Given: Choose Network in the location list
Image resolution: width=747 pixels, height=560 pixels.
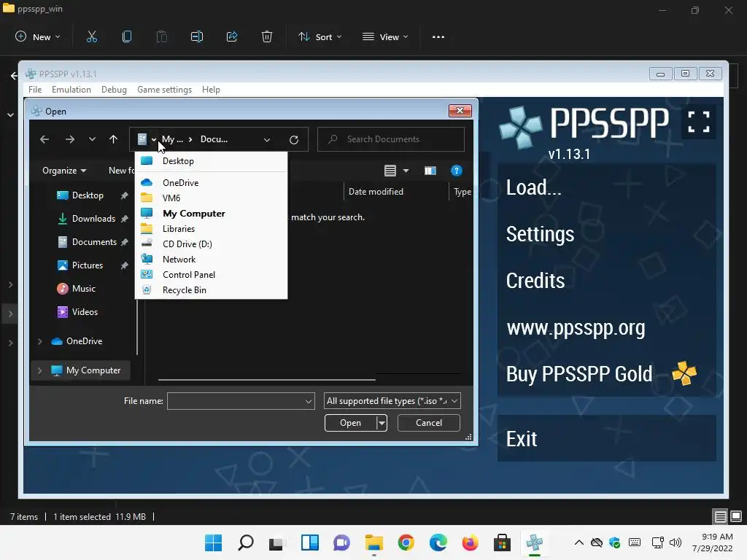Looking at the screenshot, I should (211, 259).
